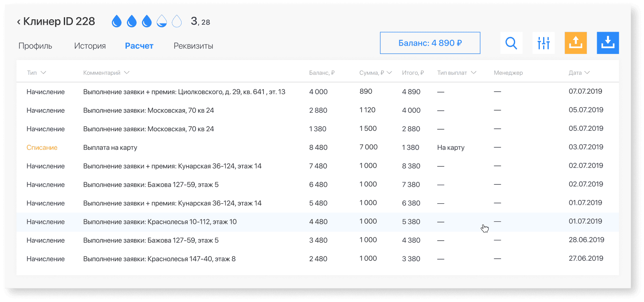Click the orange upload icon button
The height and width of the screenshot is (302, 644).
coord(575,43)
